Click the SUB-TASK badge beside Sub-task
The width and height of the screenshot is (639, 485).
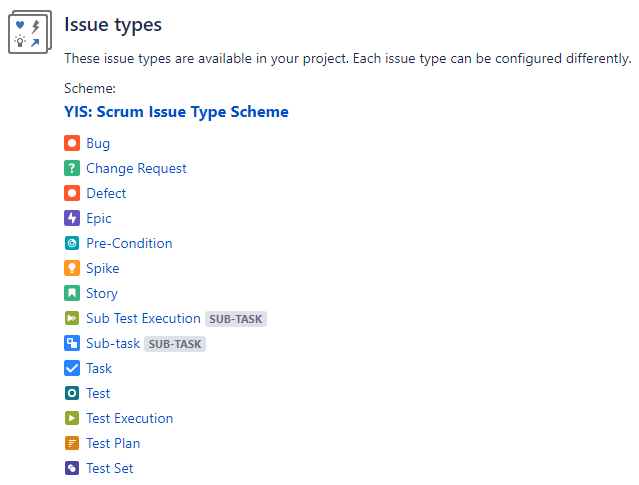(x=175, y=344)
